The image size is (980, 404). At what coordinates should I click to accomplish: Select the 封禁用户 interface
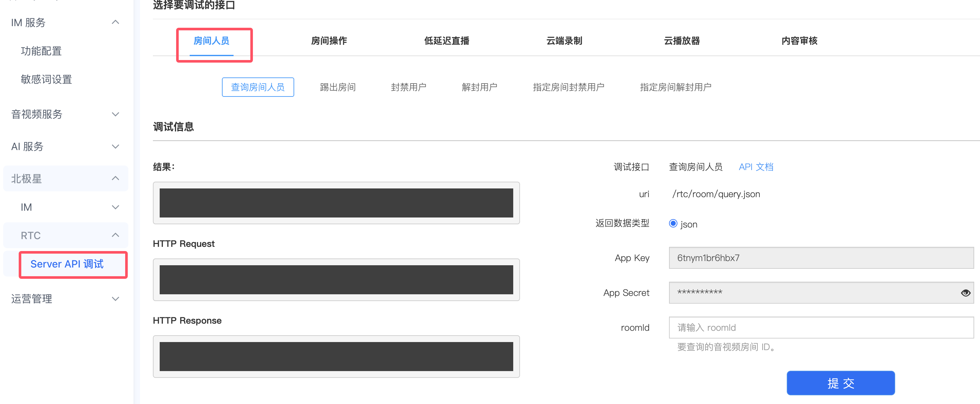tap(409, 87)
